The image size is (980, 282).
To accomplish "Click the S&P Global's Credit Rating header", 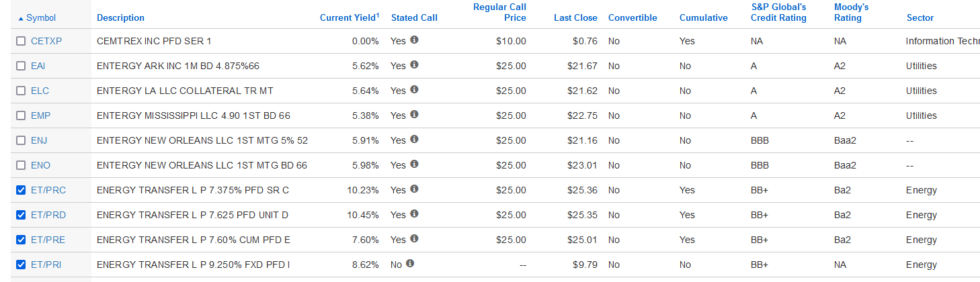I will (x=778, y=13).
